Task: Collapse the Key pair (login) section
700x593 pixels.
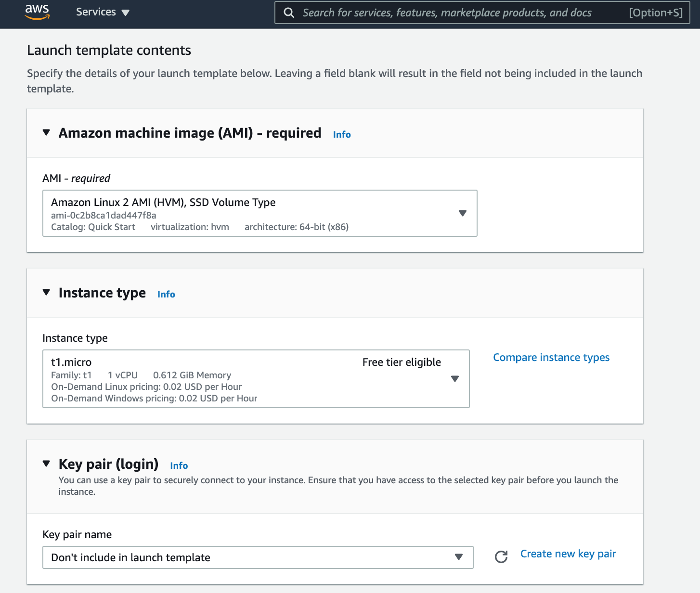Action: (46, 464)
